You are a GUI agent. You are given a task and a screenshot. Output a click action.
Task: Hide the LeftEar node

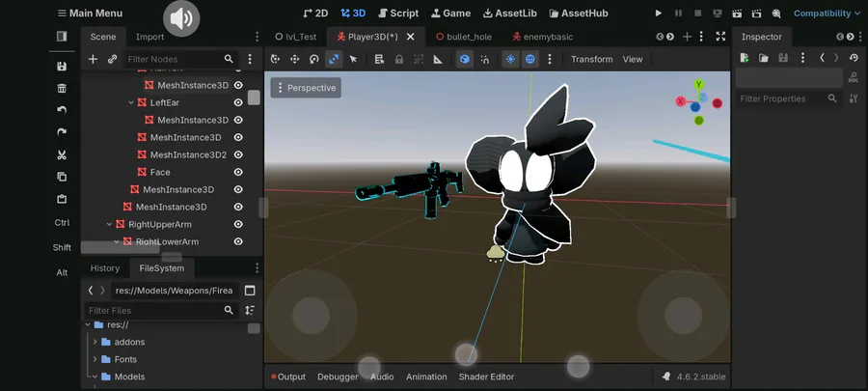point(238,102)
